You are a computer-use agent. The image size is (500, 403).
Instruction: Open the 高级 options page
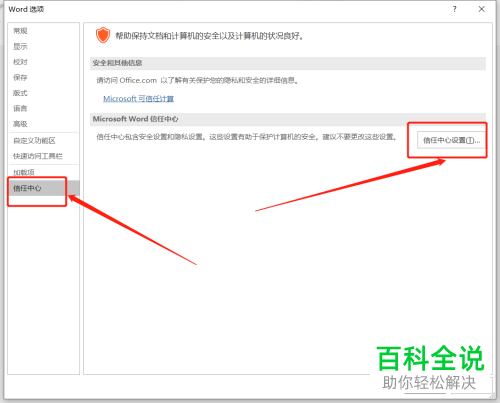(x=20, y=124)
